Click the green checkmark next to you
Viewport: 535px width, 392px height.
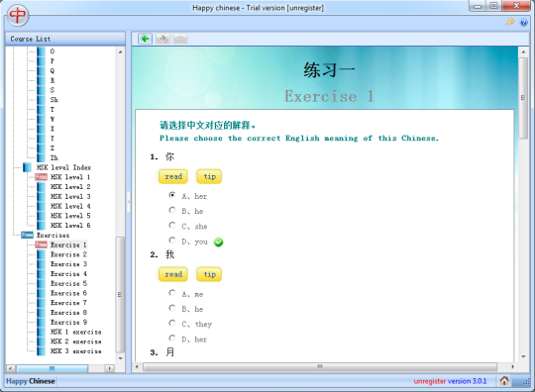218,243
